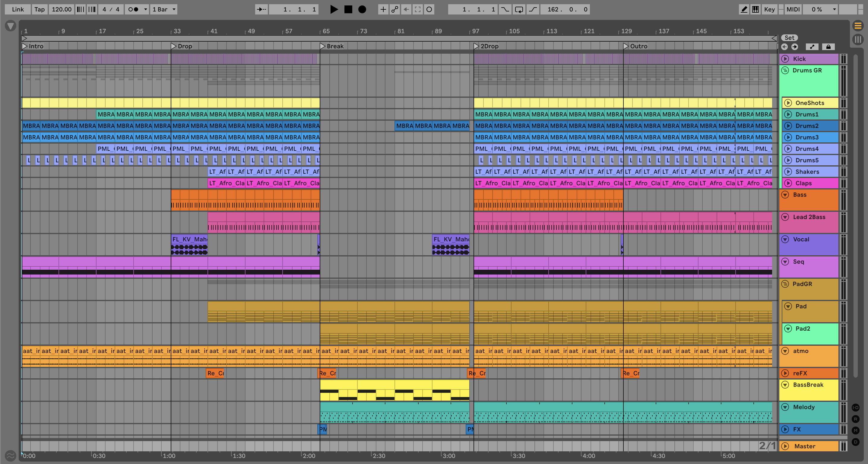Enable Draw Mode pencil icon
The width and height of the screenshot is (868, 464).
pyautogui.click(x=744, y=9)
